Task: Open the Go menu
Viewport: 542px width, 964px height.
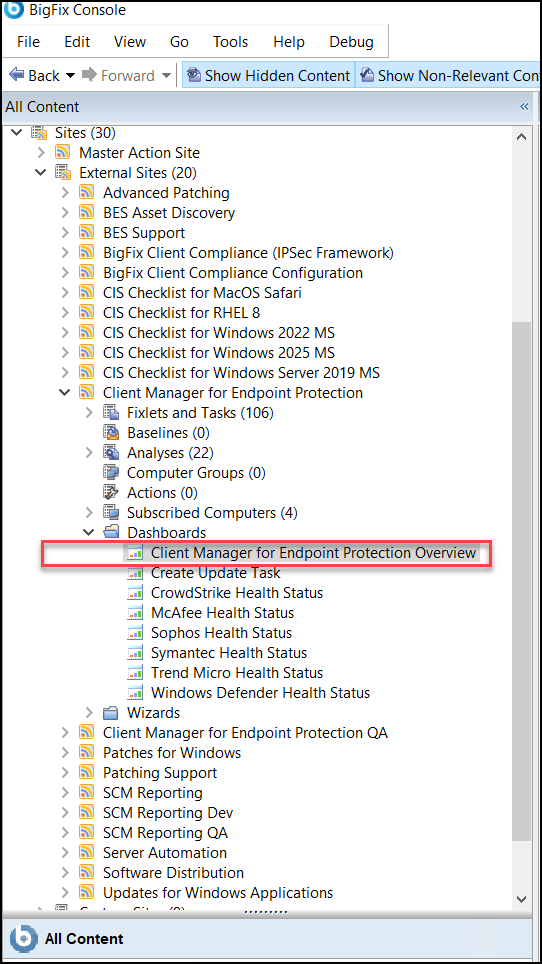Action: point(179,42)
